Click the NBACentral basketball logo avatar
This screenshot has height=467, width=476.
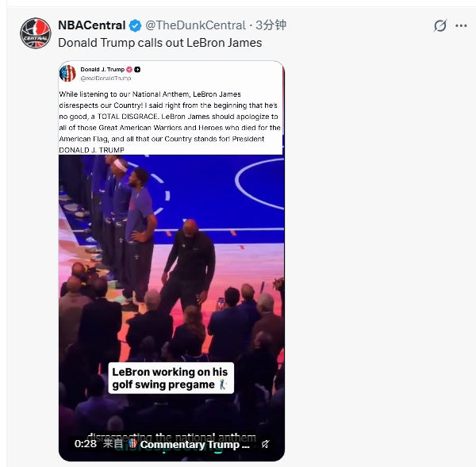(36, 33)
